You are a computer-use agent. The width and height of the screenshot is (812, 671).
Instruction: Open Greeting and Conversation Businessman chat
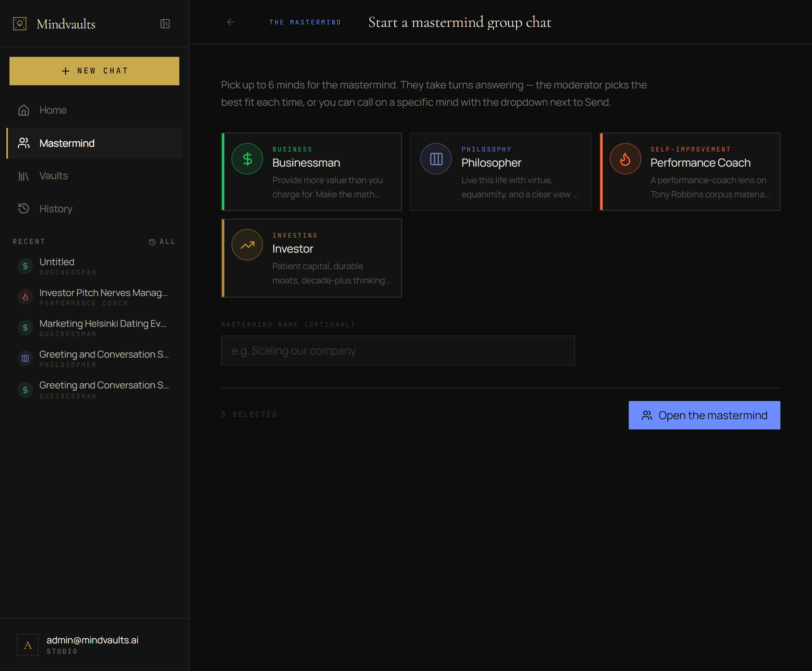click(x=94, y=390)
